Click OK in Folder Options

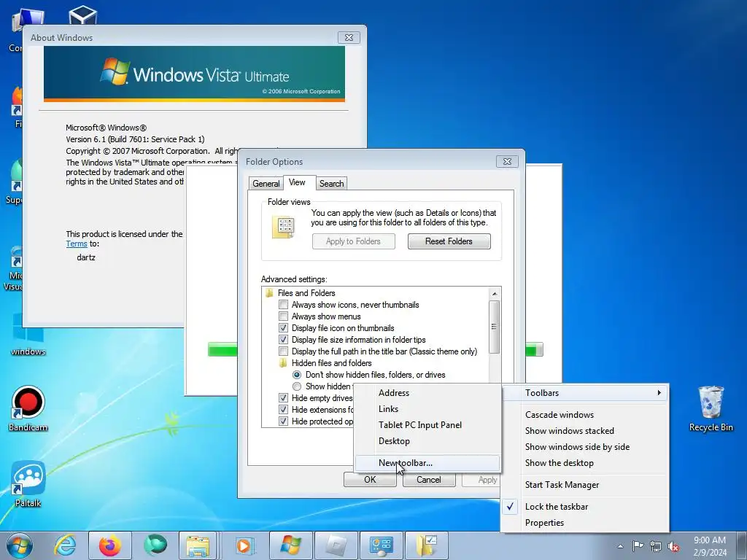370,480
